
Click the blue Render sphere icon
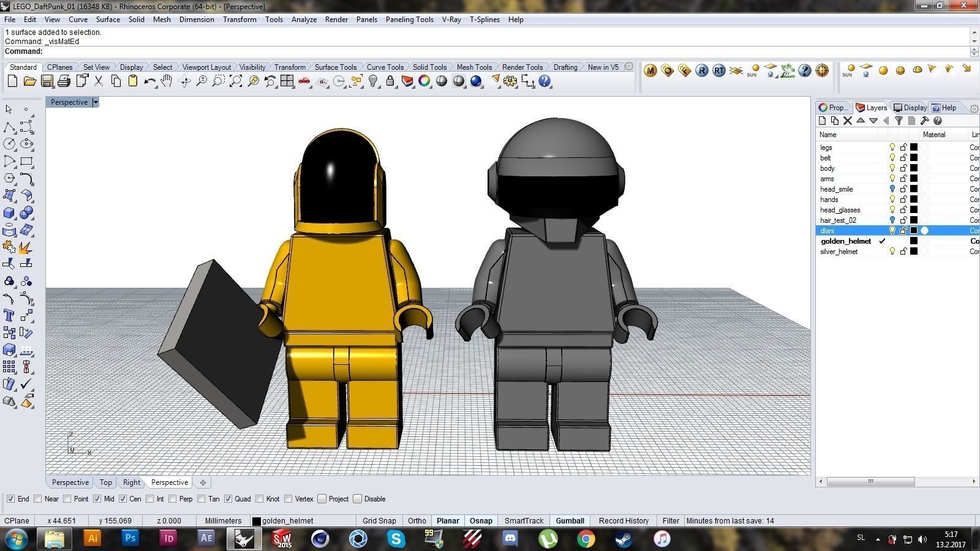pyautogui.click(x=476, y=81)
